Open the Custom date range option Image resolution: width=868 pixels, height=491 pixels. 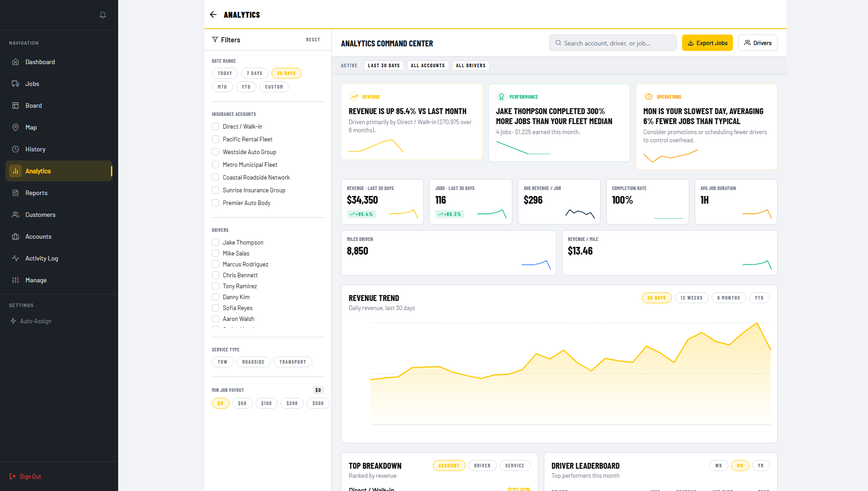pos(274,87)
